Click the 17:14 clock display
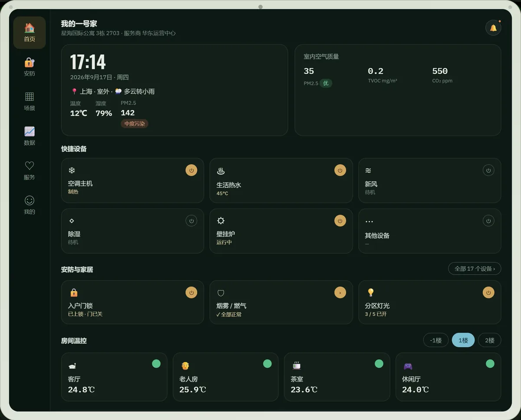This screenshot has width=521, height=420. (88, 62)
